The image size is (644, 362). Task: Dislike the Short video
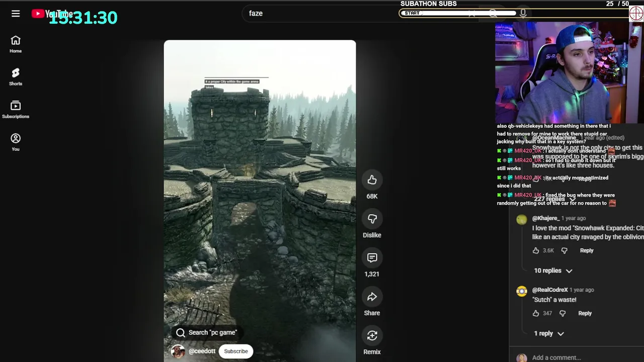372,219
